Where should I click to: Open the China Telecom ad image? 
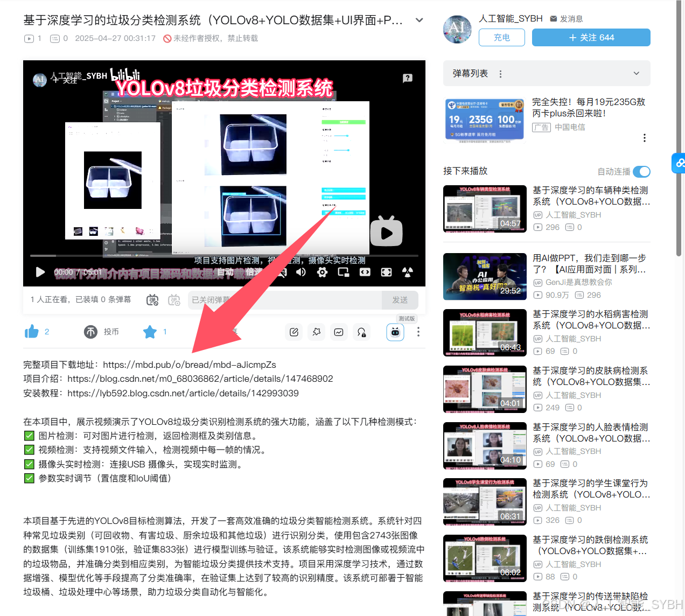point(485,121)
